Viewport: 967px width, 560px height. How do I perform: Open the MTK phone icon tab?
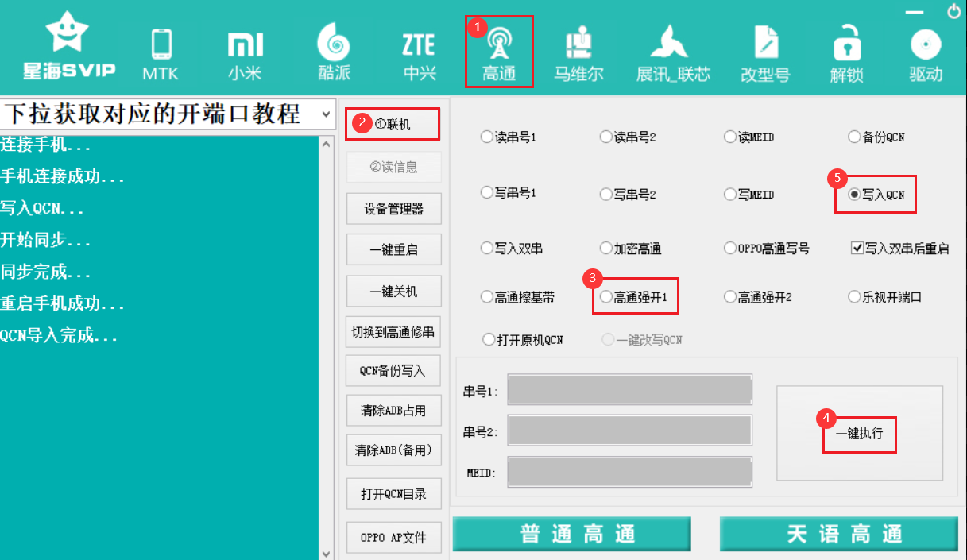(161, 55)
